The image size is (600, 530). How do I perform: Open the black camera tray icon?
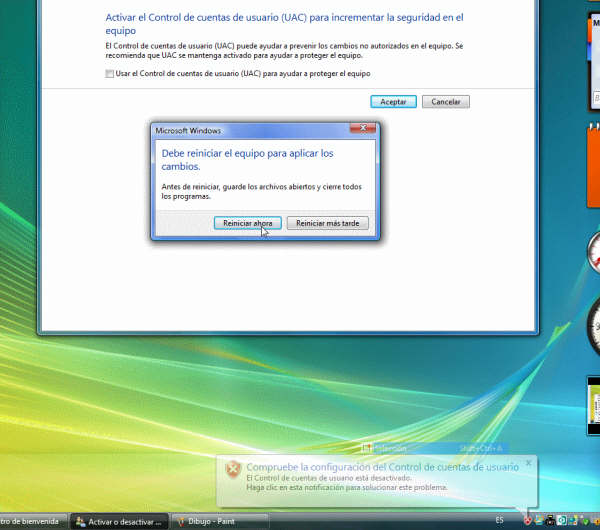pyautogui.click(x=550, y=520)
